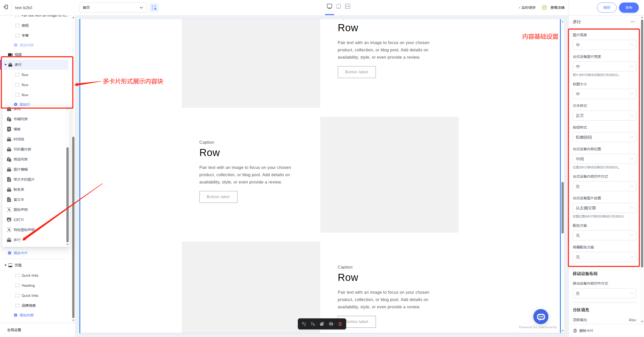Screen dimensions: 644x337
Task: Click the 专辑列表 section icon
Action: pyautogui.click(x=9, y=119)
